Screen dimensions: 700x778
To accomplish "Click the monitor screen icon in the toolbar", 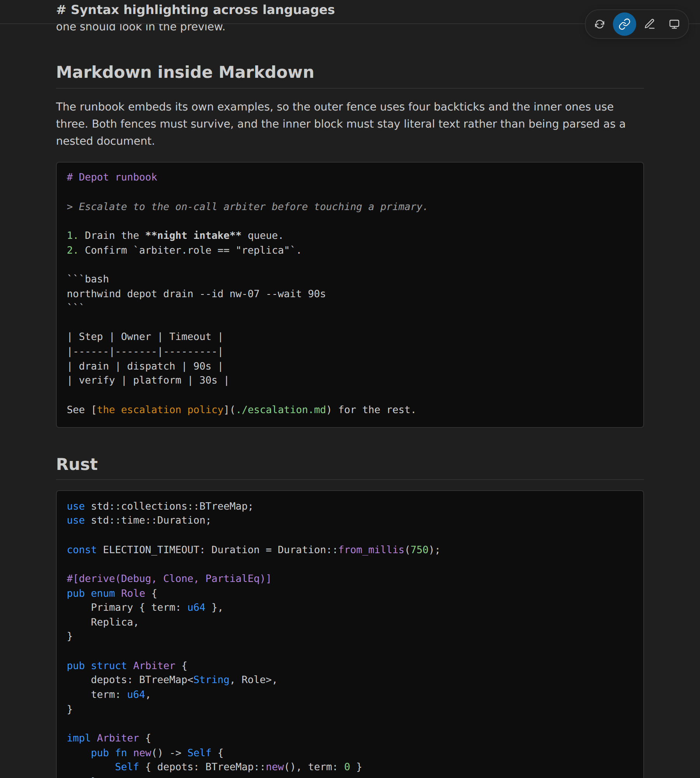I will pos(674,24).
